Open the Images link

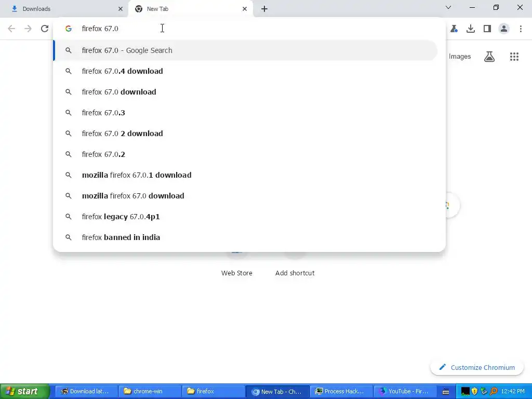click(x=460, y=57)
